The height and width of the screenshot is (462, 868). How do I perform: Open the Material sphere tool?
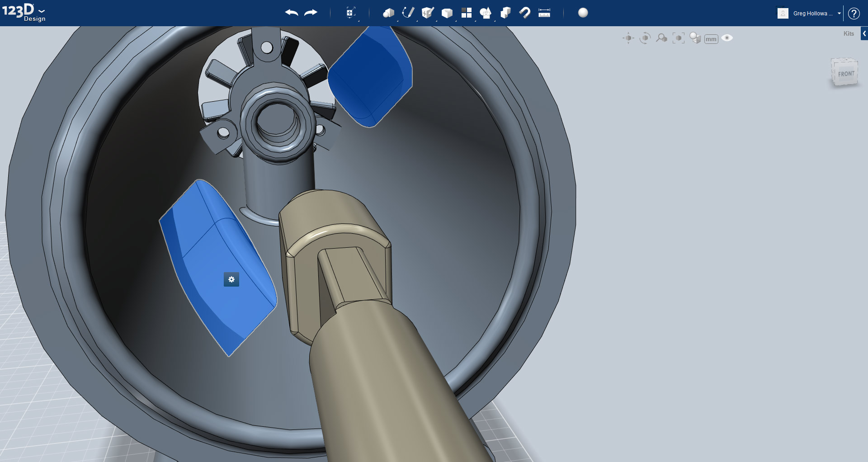tap(583, 13)
